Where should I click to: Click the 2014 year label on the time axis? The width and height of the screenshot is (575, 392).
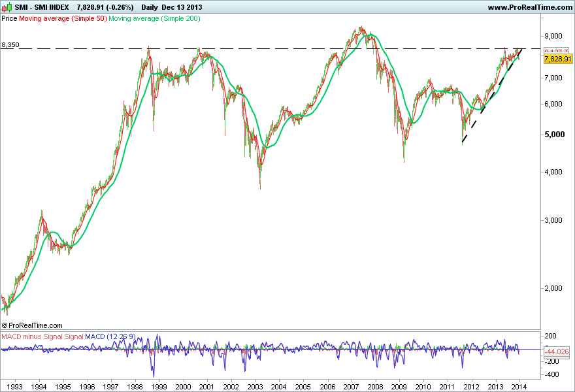click(x=519, y=387)
